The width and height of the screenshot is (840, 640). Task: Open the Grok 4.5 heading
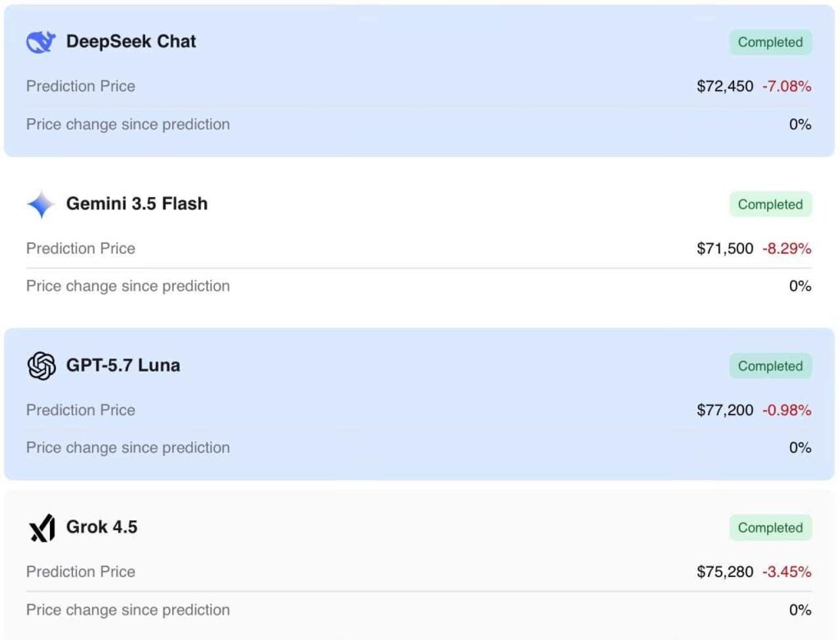(x=102, y=527)
